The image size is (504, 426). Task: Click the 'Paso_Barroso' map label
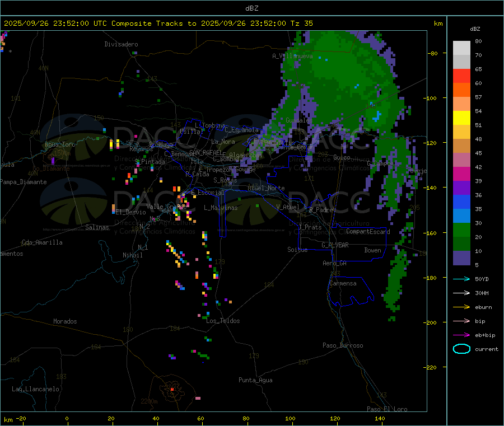343,345
